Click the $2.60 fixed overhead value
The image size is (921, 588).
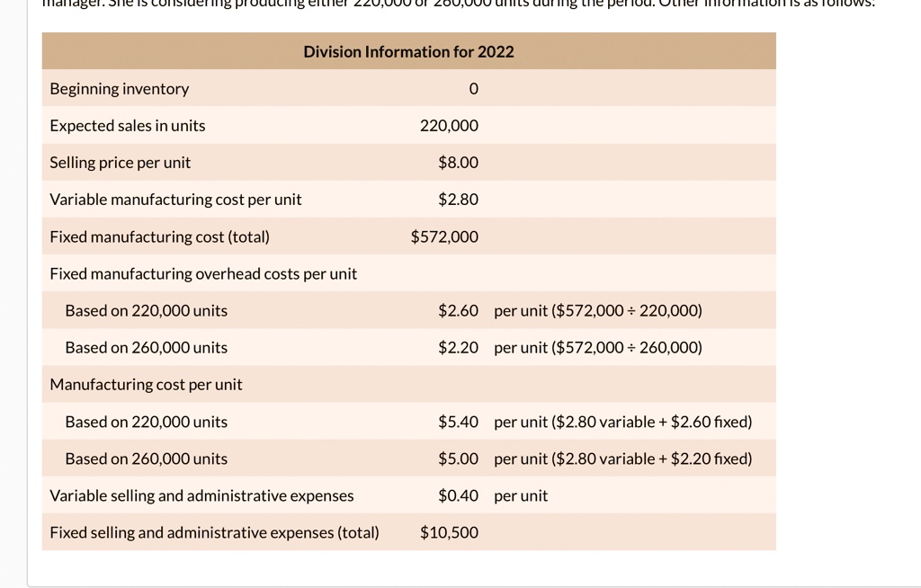click(458, 311)
